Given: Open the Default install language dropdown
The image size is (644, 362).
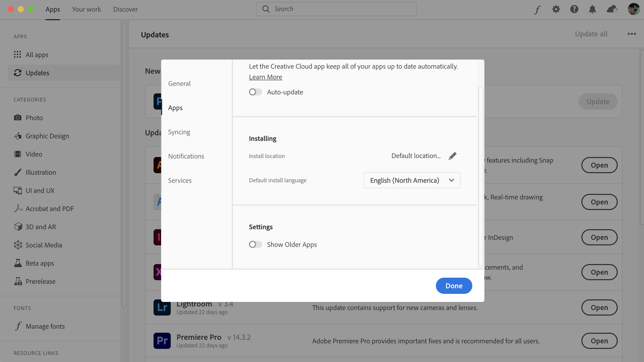Looking at the screenshot, I should pos(411,180).
